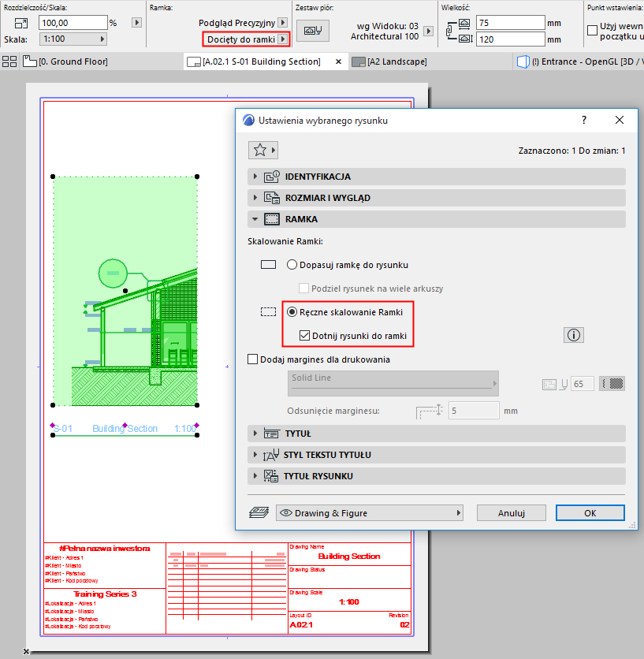Click the help question mark in dialog
This screenshot has width=644, height=659.
(x=584, y=120)
